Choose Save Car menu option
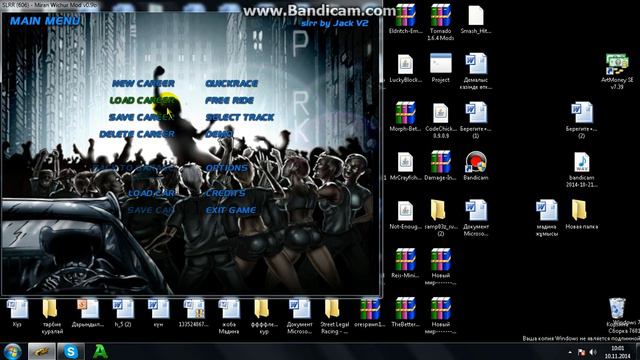Viewport: 640px width, 360px height. (x=151, y=210)
